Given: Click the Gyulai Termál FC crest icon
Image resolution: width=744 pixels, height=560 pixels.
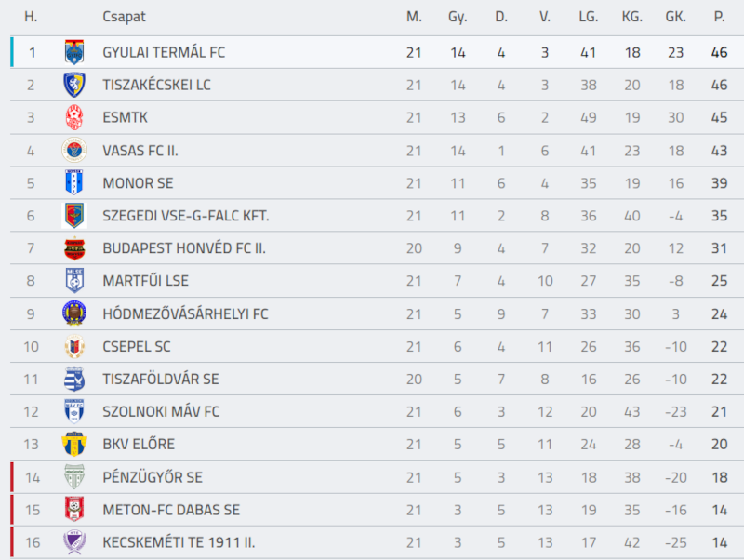Looking at the screenshot, I should [x=74, y=52].
